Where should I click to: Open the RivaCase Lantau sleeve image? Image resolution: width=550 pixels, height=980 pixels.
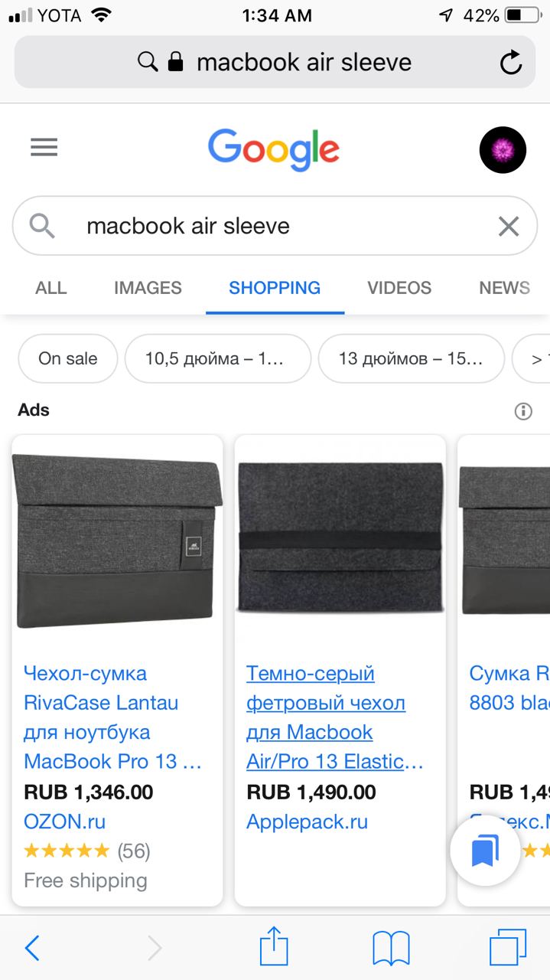(x=117, y=541)
